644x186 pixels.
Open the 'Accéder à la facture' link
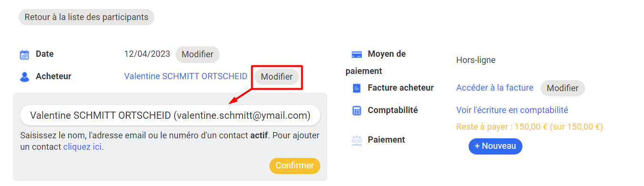coord(495,88)
